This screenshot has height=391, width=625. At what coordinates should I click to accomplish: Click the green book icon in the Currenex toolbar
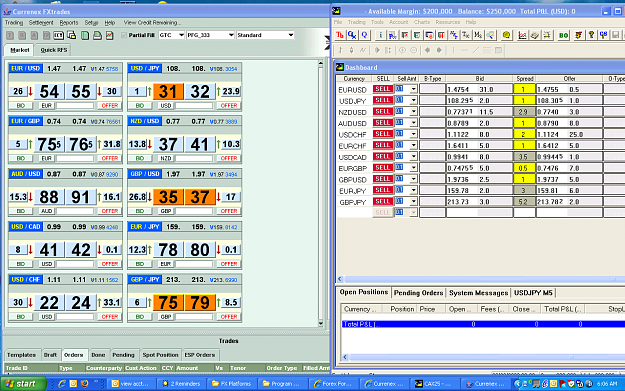click(x=85, y=35)
